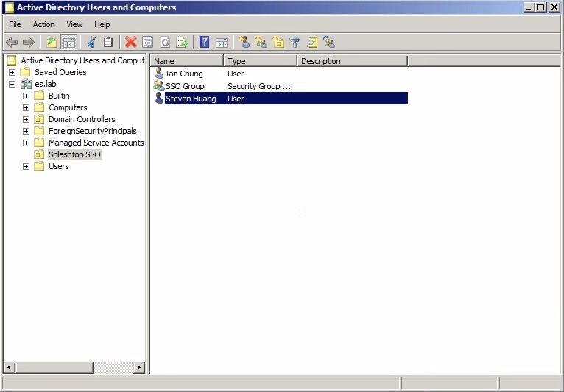Select the SSO Group row

tap(279, 86)
